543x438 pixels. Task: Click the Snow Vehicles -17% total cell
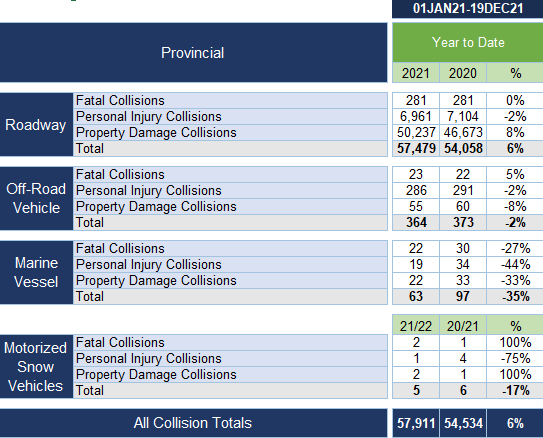click(515, 391)
